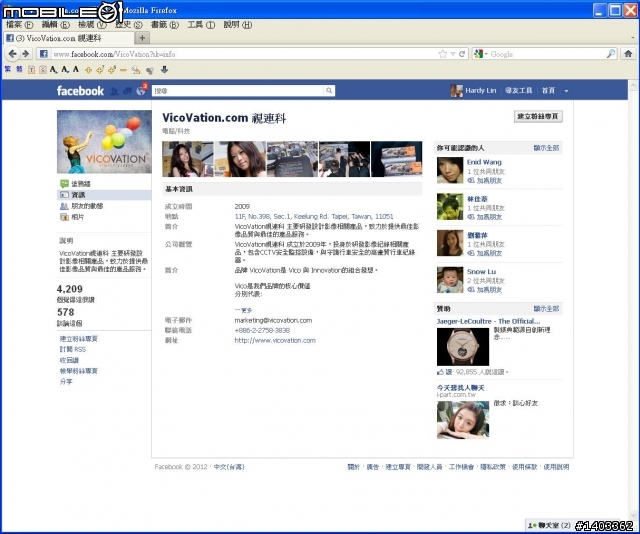Click the 建立粉絲專頁 button at top right
This screenshot has width=640, height=534.
pyautogui.click(x=538, y=116)
